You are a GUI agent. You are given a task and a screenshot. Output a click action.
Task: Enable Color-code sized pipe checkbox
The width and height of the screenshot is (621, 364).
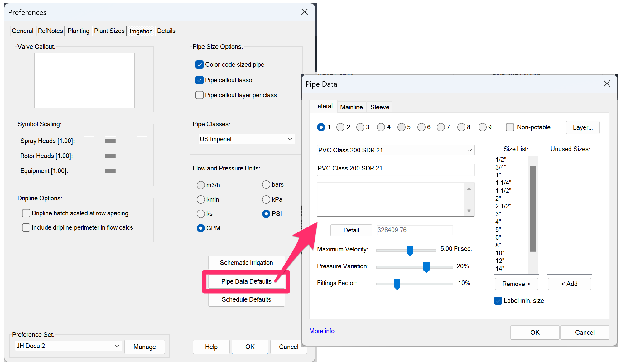[x=200, y=65]
